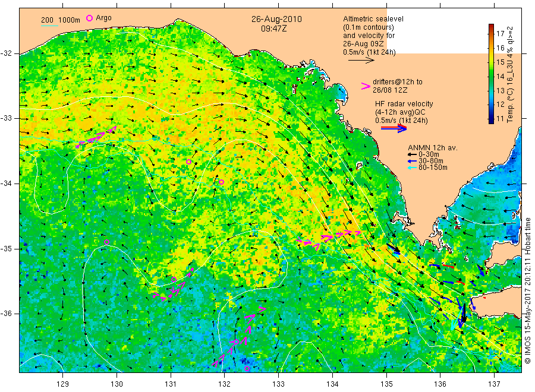
Task: Click the 'drifters@12h to' legend text
Action: [x=398, y=82]
